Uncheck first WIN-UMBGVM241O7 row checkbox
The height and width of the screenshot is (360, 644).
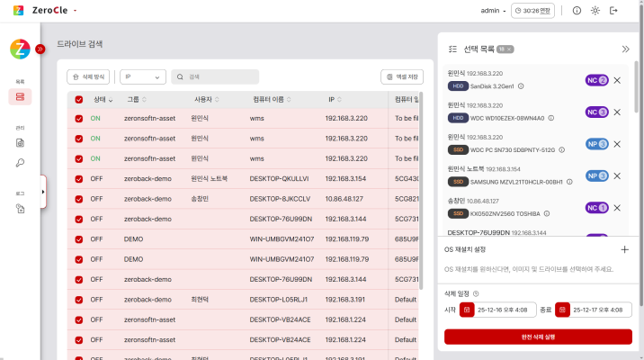[79, 239]
